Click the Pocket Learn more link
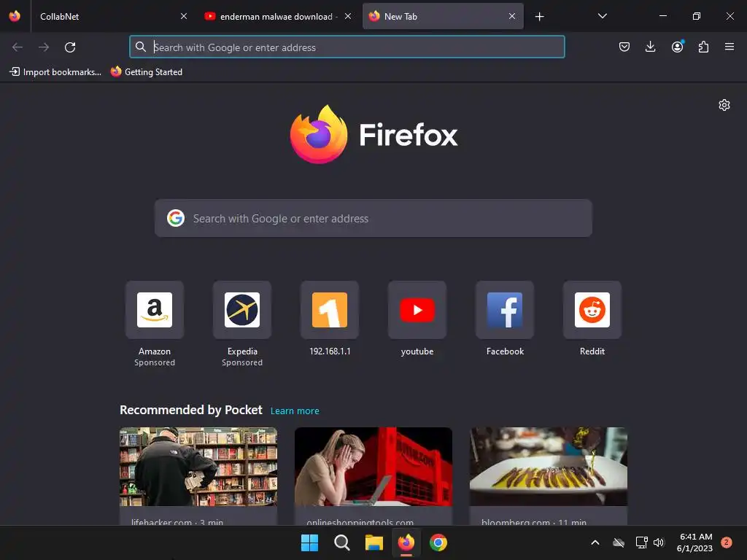Viewport: 747px width, 560px height. click(x=295, y=411)
